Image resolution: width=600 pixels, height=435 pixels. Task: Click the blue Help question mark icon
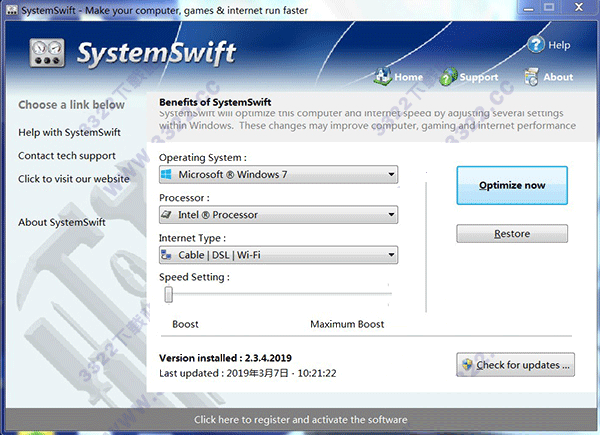535,45
